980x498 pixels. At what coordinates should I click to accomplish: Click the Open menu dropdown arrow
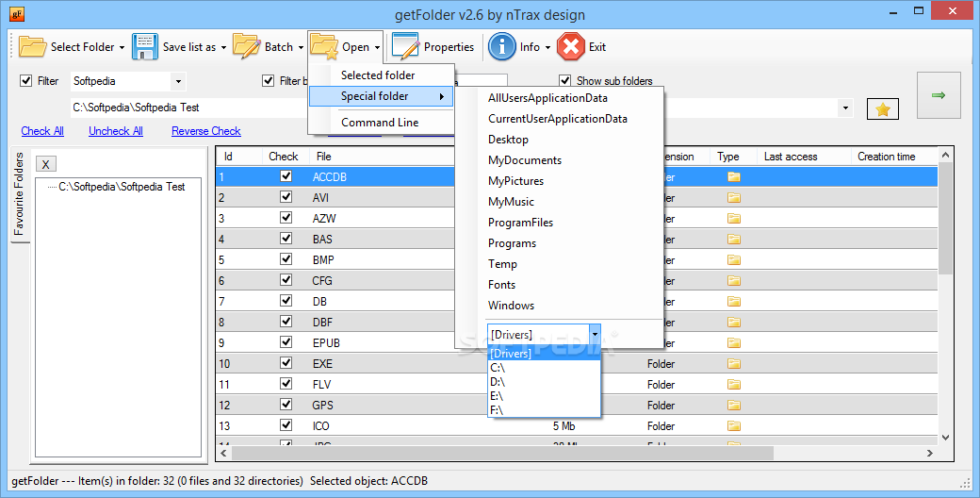(378, 47)
